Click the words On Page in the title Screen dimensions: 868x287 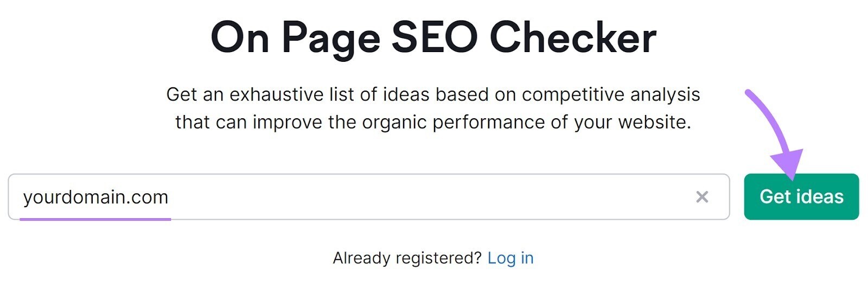295,38
